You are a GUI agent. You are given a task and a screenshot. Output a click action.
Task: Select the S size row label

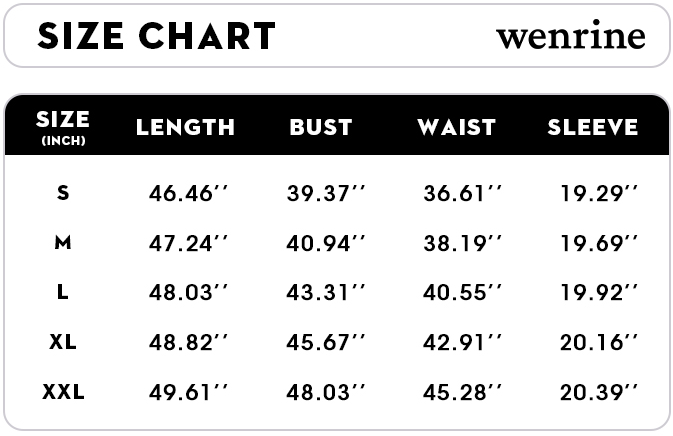[63, 192]
